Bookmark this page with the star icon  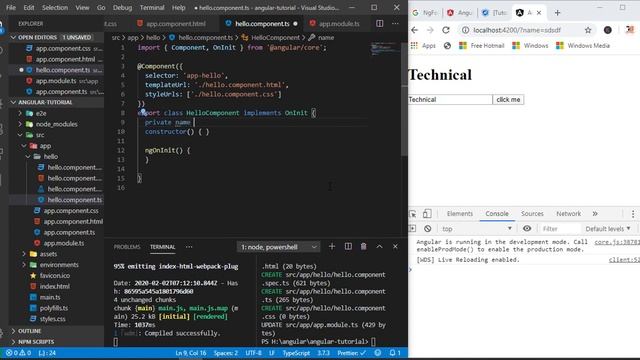tap(588, 30)
